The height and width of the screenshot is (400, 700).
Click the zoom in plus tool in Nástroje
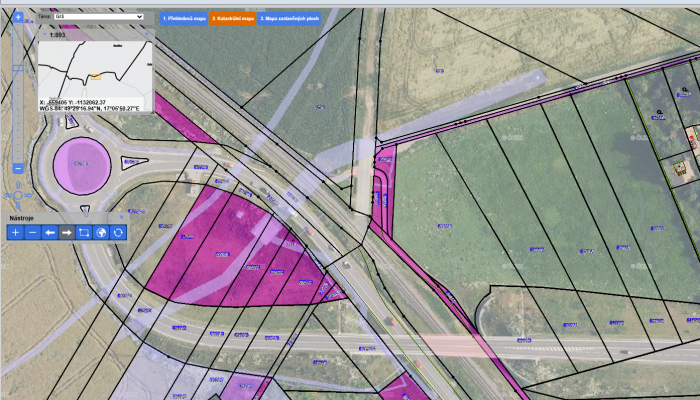(15, 232)
